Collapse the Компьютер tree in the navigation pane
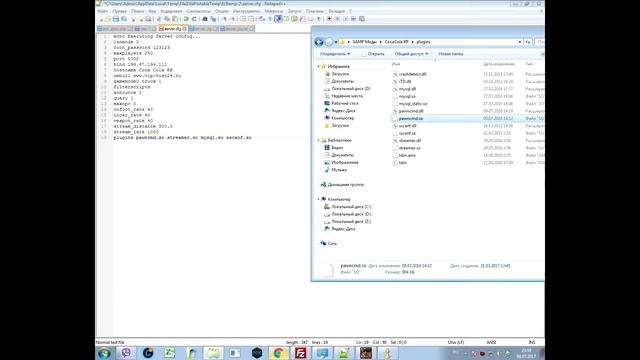Viewport: 640px width, 360px height. [319, 199]
